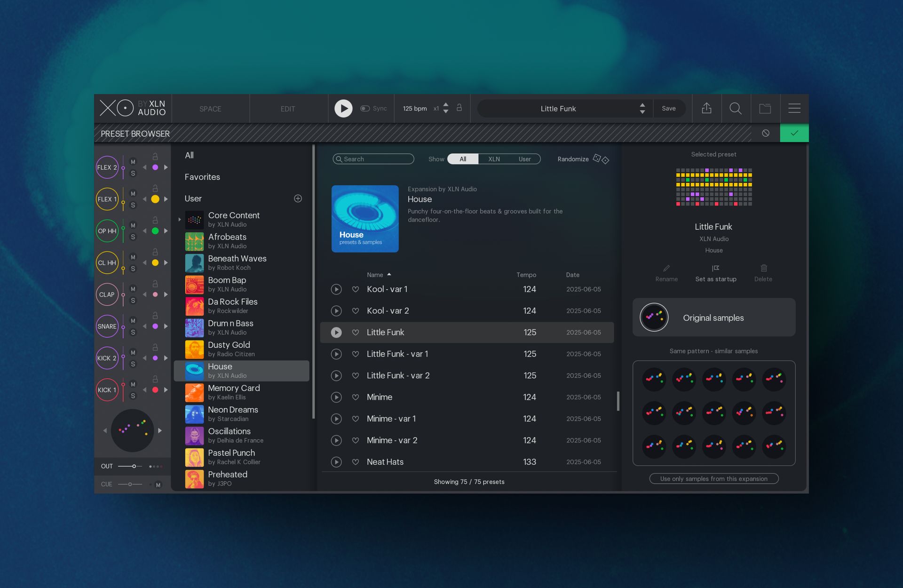The image size is (903, 588).
Task: Click the export/share icon in top bar
Action: [x=706, y=108]
